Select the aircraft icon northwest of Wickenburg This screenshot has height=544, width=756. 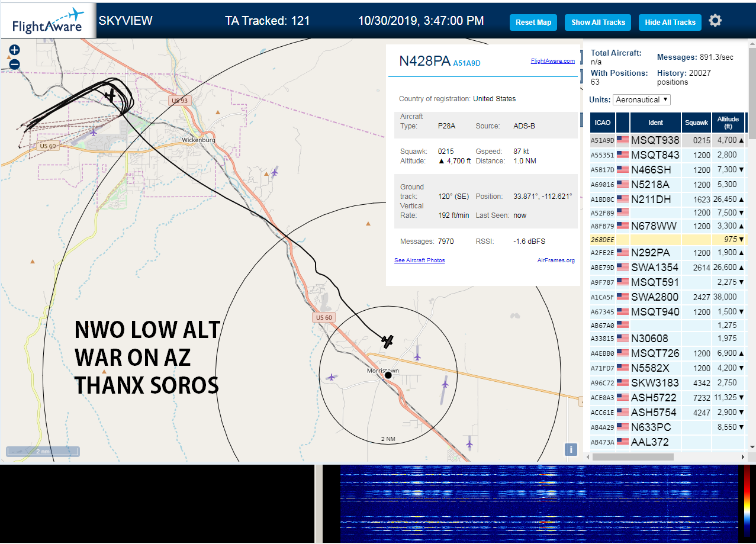(110, 95)
